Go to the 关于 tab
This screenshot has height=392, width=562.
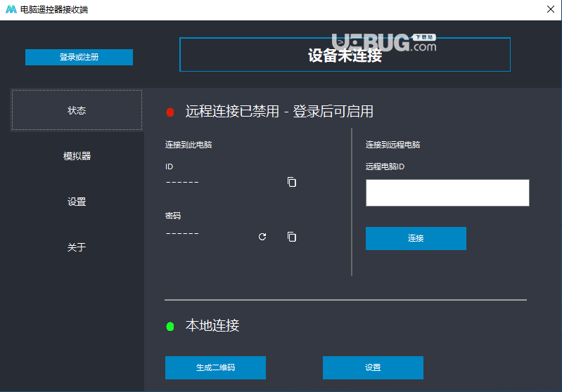(x=77, y=247)
